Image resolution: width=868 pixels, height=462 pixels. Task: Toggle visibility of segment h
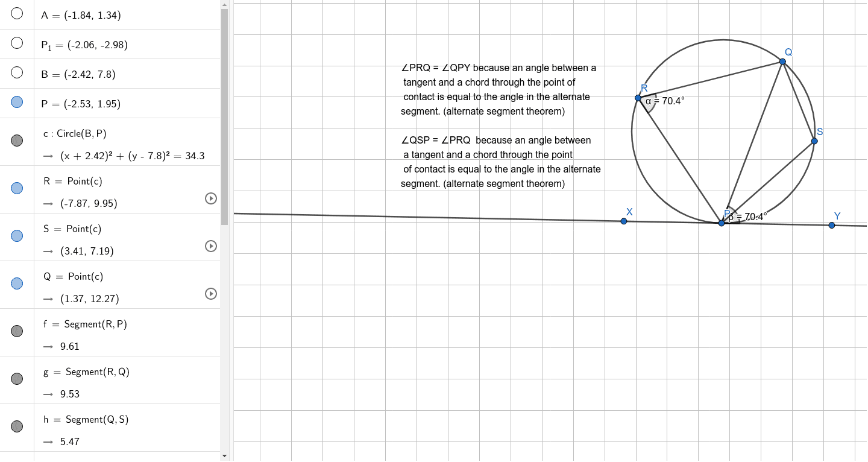17,426
